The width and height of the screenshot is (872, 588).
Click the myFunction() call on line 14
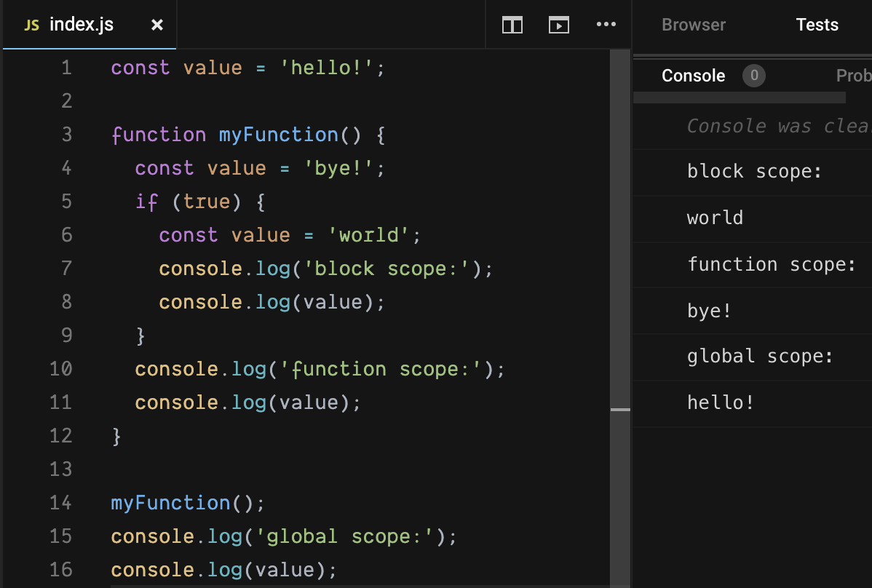point(187,503)
